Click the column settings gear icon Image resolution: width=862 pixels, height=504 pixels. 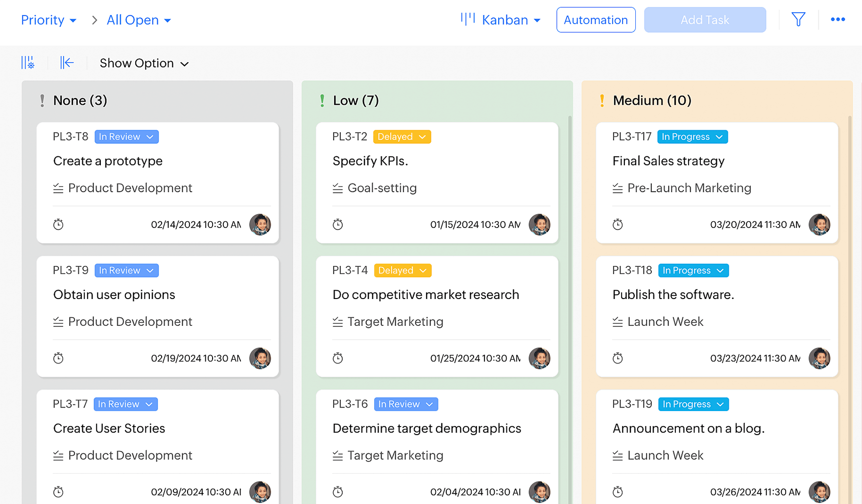coord(28,63)
